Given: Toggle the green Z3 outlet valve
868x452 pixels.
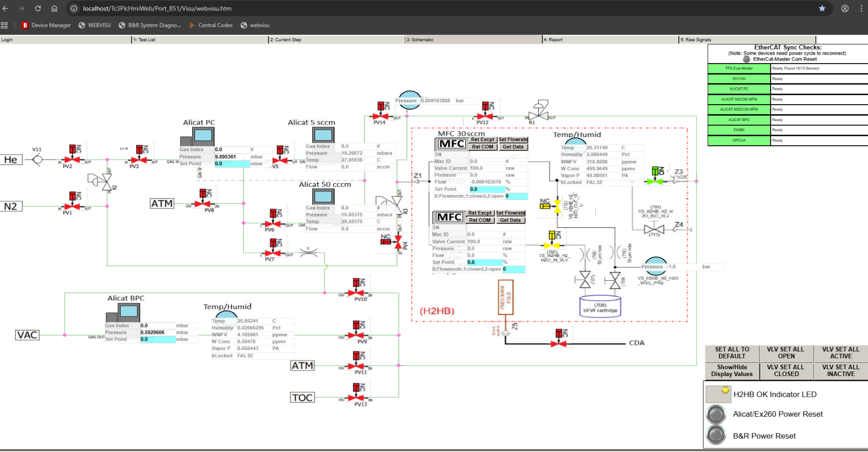Looking at the screenshot, I should (x=655, y=181).
